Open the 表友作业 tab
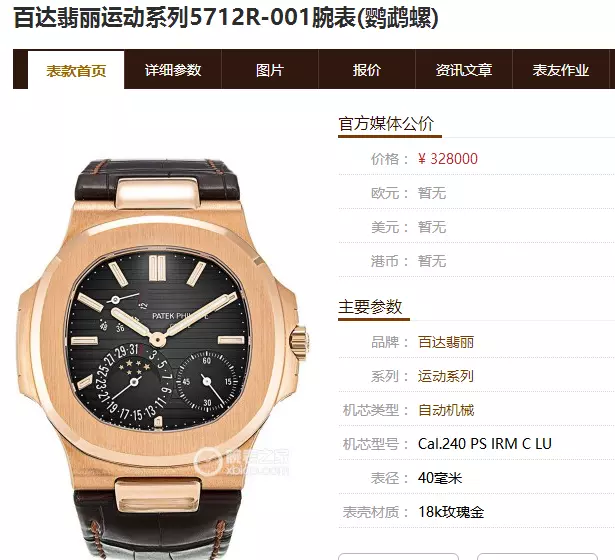This screenshot has height=560, width=615. click(x=561, y=70)
